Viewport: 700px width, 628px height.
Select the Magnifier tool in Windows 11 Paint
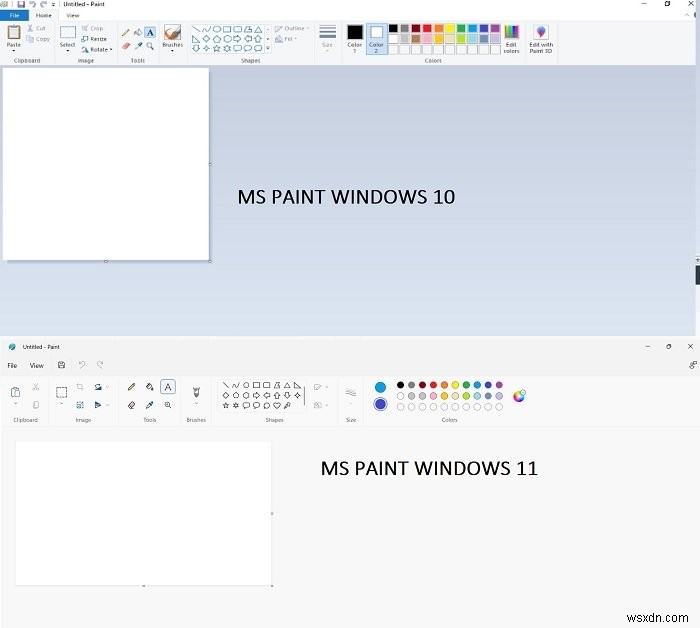click(x=168, y=405)
